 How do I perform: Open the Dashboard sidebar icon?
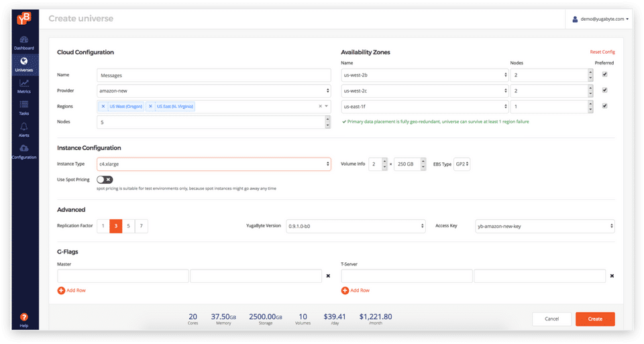tap(23, 40)
